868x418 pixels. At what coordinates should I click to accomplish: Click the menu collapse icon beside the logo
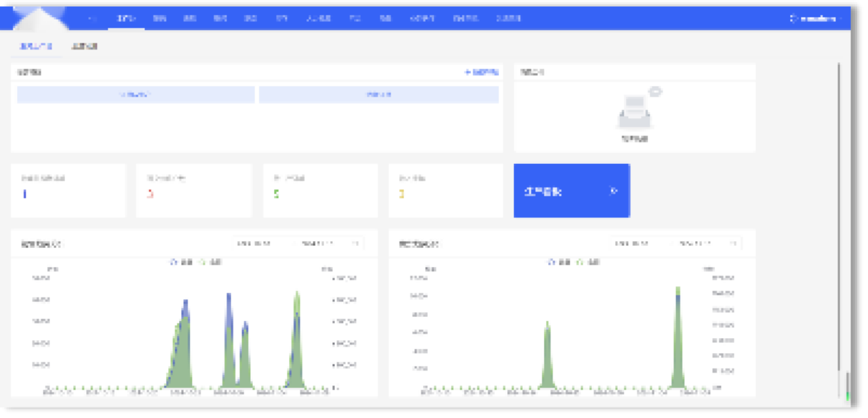point(92,18)
